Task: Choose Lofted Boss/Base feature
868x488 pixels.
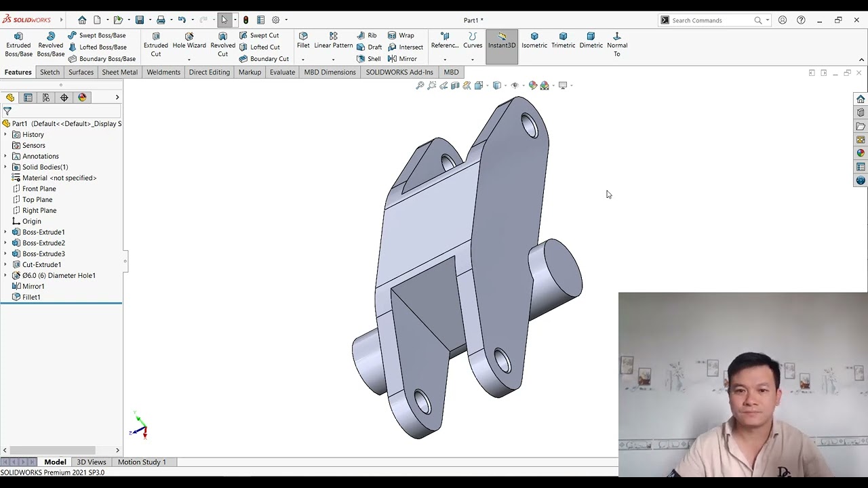Action: [98, 47]
